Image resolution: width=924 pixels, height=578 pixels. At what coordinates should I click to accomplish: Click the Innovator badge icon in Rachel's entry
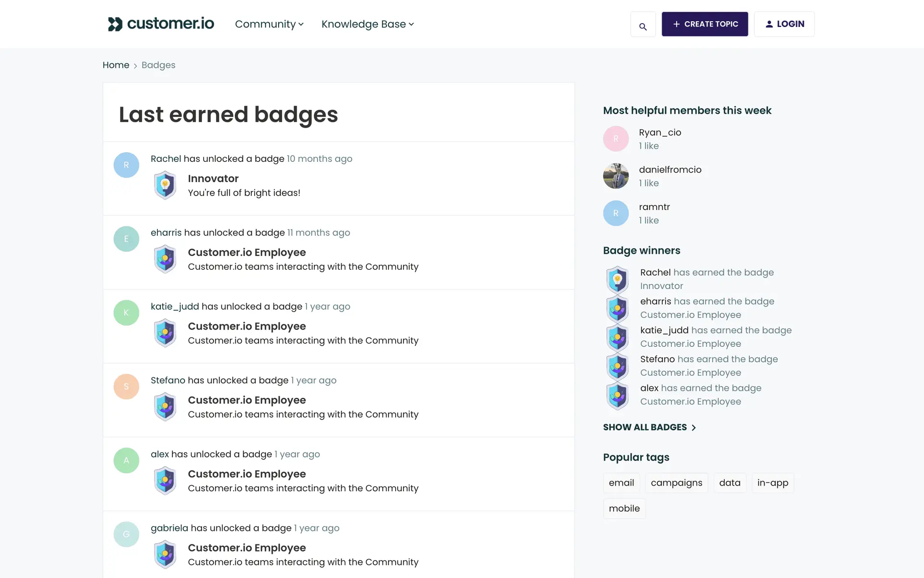(x=165, y=185)
